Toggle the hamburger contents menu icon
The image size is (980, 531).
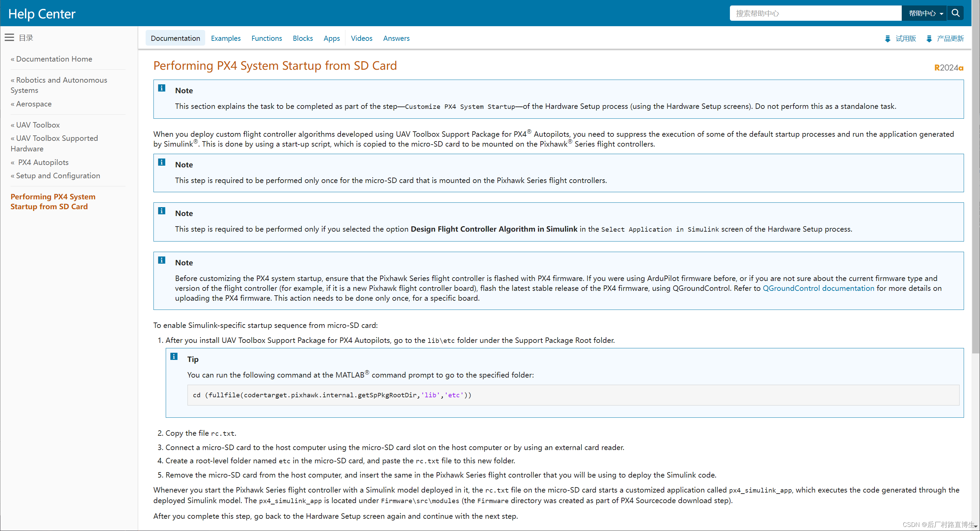(x=10, y=37)
